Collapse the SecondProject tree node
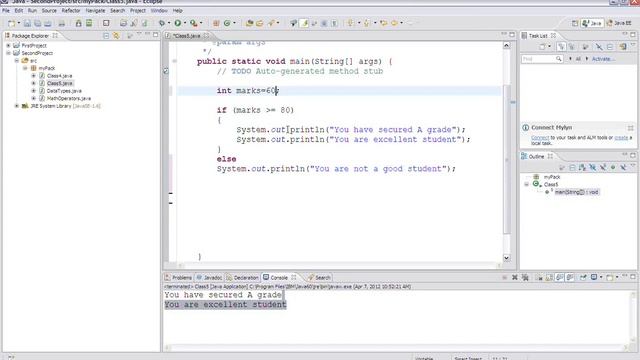The width and height of the screenshot is (640, 360). [8, 53]
